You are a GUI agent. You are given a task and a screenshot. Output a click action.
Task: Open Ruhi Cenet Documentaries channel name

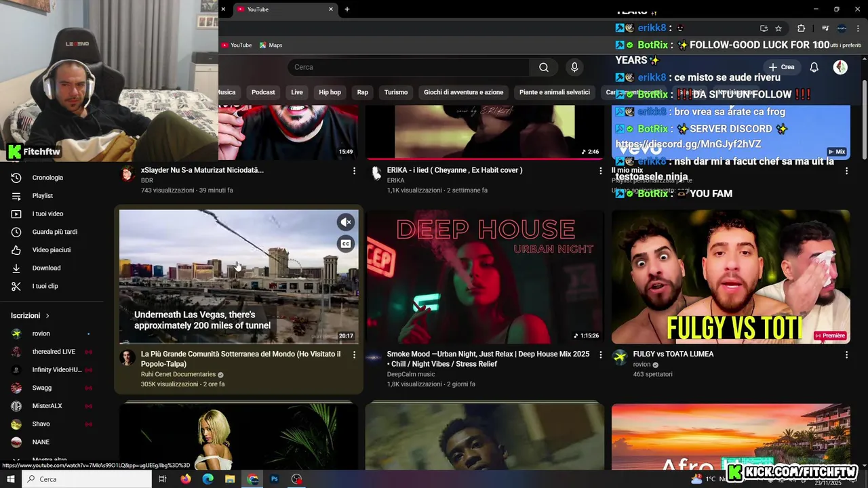pos(178,375)
